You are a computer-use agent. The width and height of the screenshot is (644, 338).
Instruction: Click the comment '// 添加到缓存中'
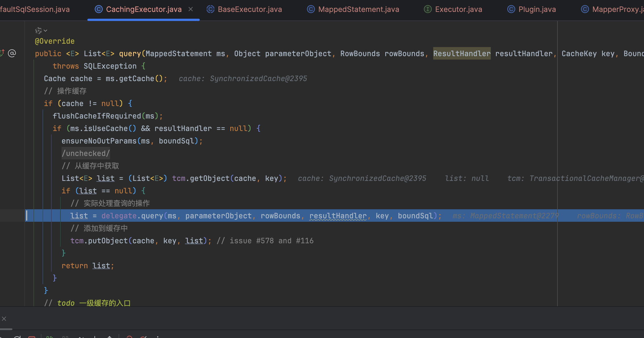coord(99,228)
